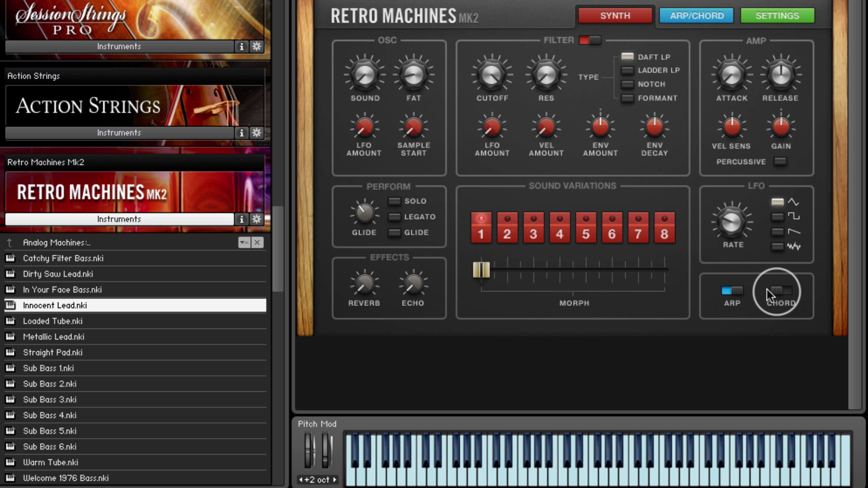Image resolution: width=868 pixels, height=488 pixels.
Task: Open the Retro Machines Mk2 gear settings
Action: [257, 219]
